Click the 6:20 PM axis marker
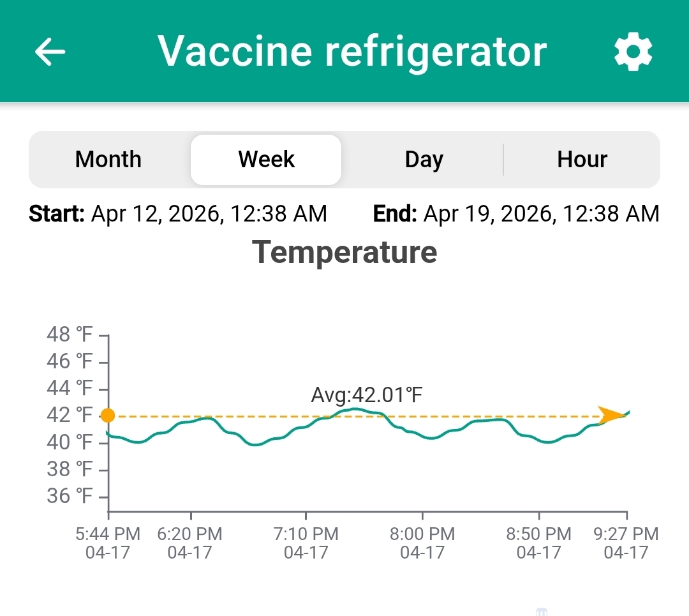The image size is (689, 616). tap(190, 543)
